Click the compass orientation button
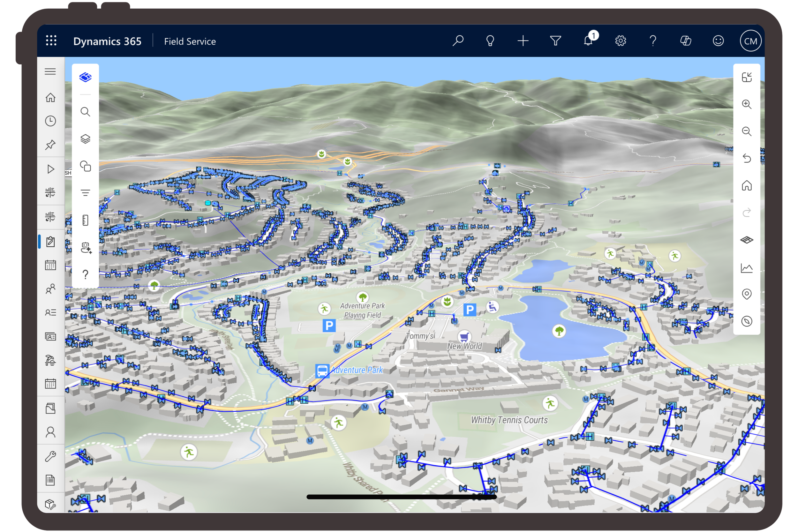 pyautogui.click(x=746, y=321)
